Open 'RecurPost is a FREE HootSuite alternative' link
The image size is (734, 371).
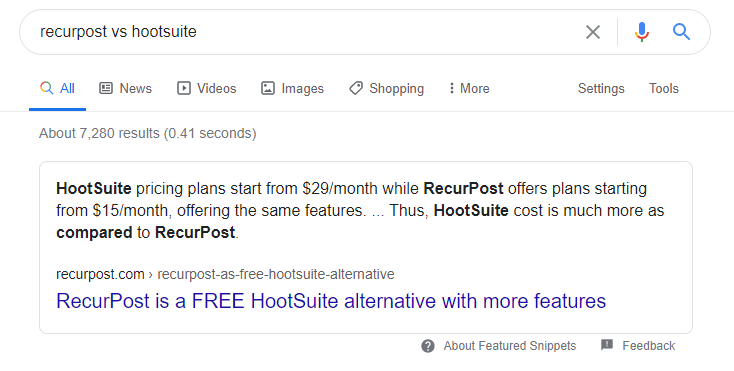pos(331,301)
